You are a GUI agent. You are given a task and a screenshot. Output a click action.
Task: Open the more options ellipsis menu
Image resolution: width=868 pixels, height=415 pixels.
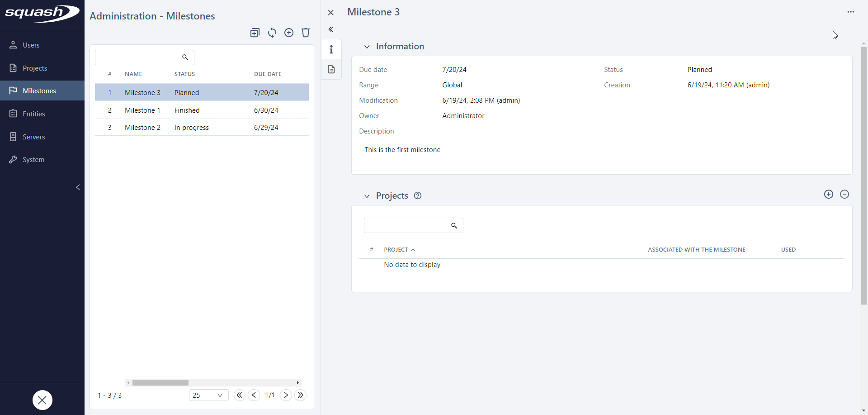[x=851, y=12]
